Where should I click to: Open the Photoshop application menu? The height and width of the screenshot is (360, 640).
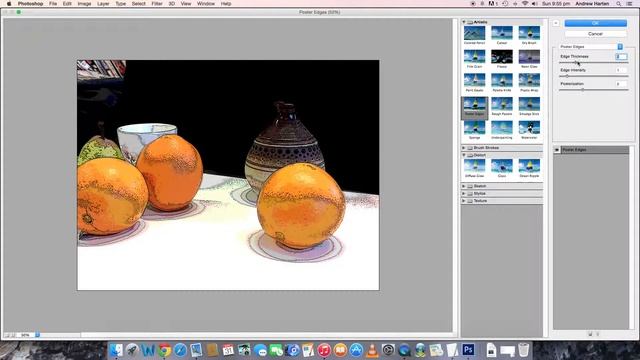(30, 4)
